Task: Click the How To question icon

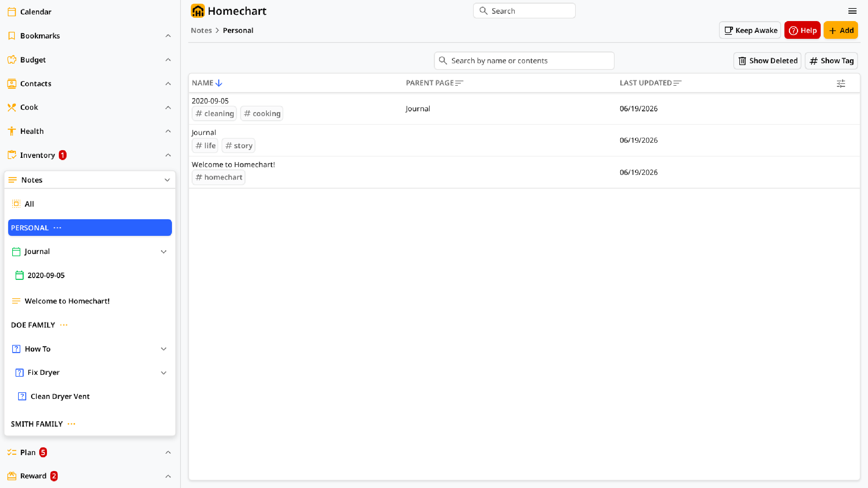Action: click(x=16, y=349)
